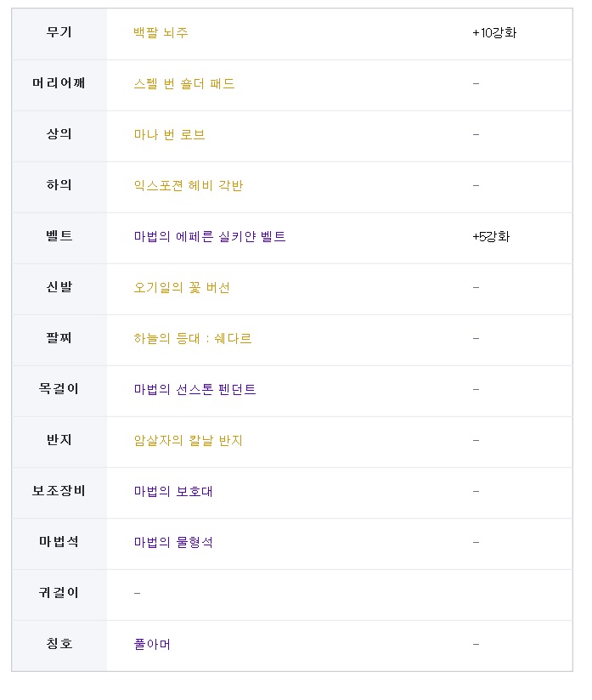The image size is (592, 700).
Task: Select the 보조장비 row header cell
Action: click(59, 493)
